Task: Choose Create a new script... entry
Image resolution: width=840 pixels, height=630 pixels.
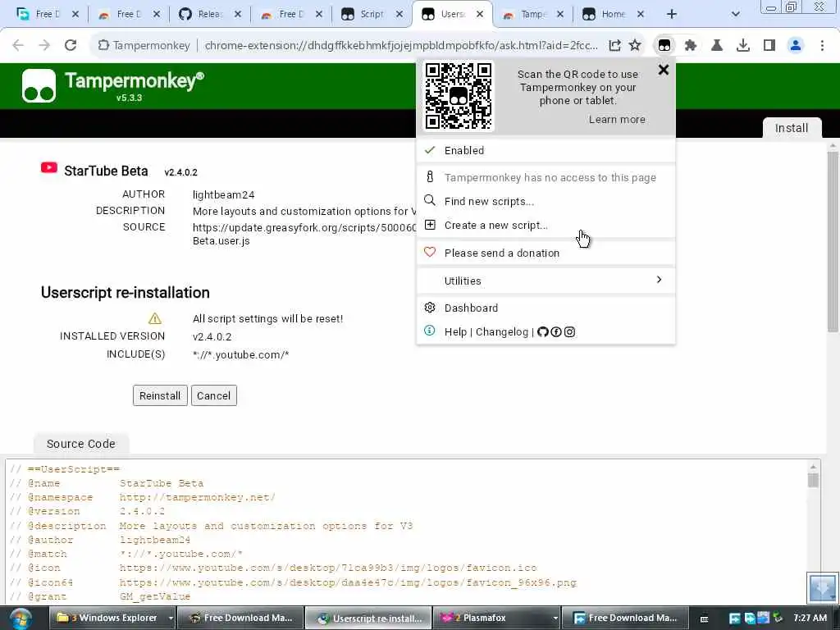Action: (546, 226)
